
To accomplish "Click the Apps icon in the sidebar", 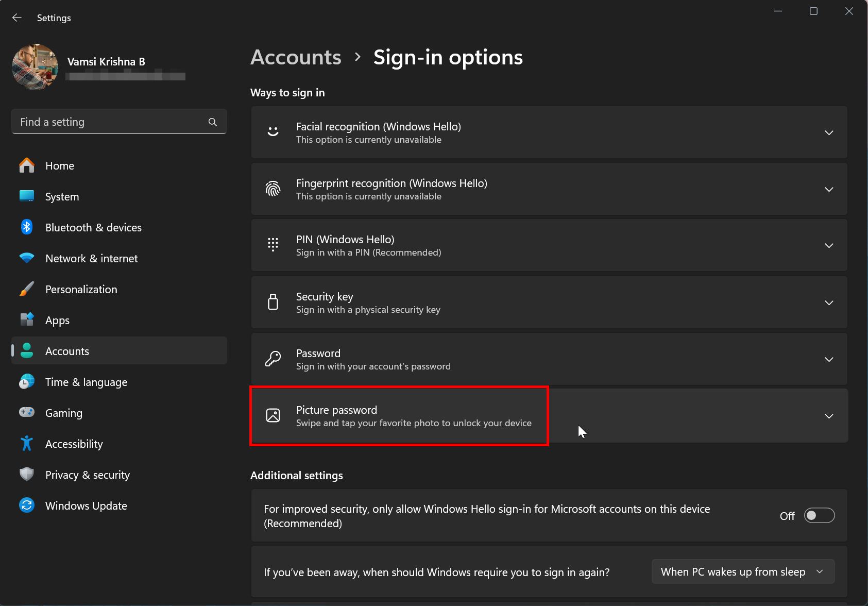I will click(27, 320).
